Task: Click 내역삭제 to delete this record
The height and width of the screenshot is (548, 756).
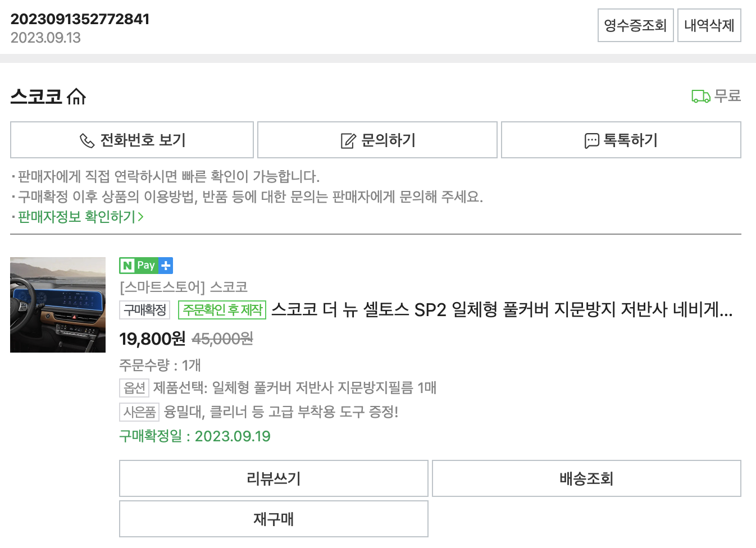Action: click(x=709, y=25)
